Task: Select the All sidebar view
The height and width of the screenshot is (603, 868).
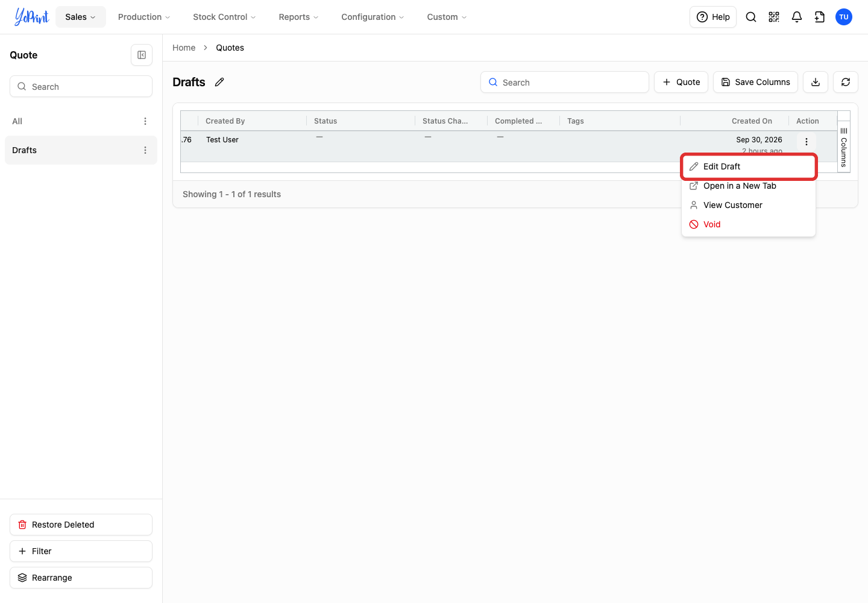Action: coord(81,121)
